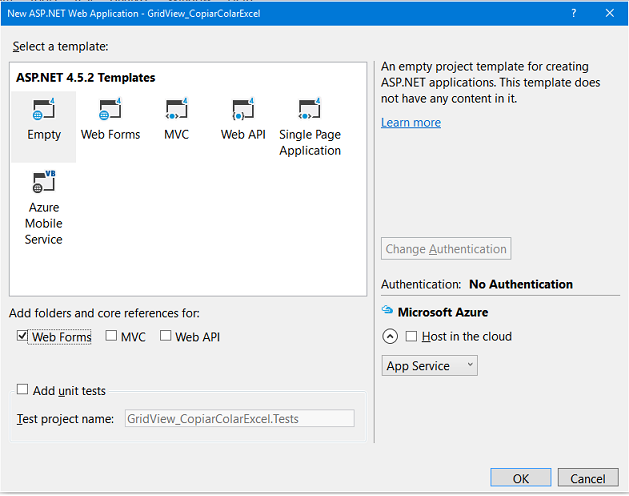Enable MVC folders and references checkbox

point(111,335)
